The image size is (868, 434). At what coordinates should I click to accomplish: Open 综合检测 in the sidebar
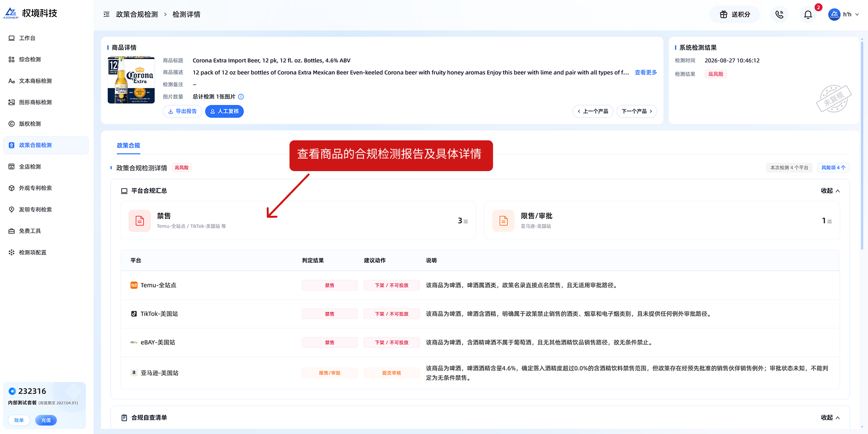pyautogui.click(x=46, y=60)
